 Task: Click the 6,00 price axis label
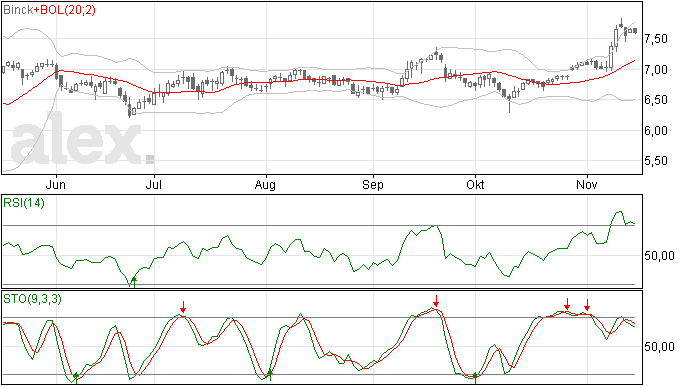click(656, 131)
